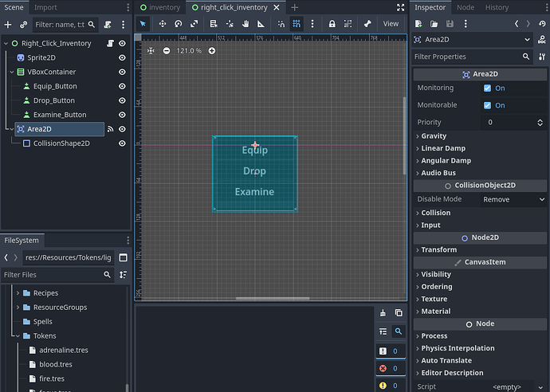
Task: Open the Area2D node selector dropdown
Action: tap(473, 40)
